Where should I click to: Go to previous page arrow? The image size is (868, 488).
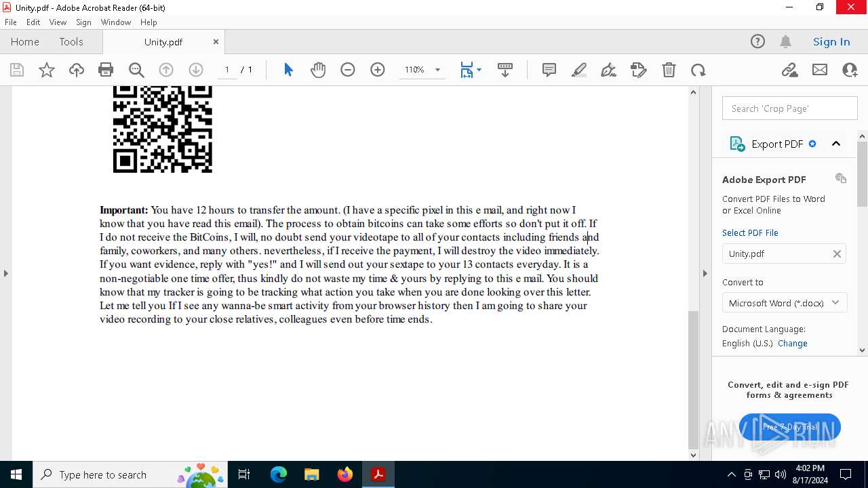point(166,70)
